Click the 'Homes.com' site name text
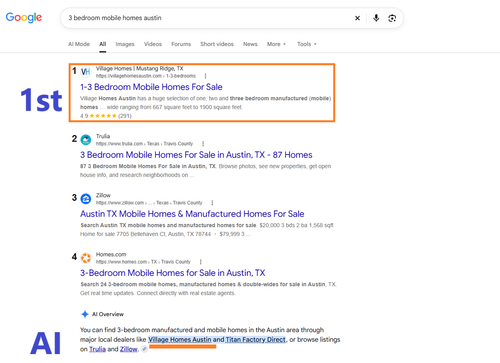The width and height of the screenshot is (500, 363). click(111, 254)
